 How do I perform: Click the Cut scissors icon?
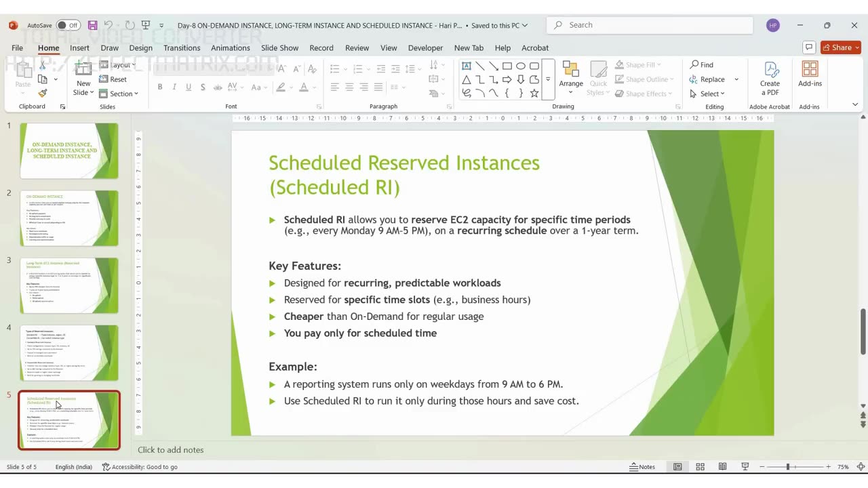[43, 66]
